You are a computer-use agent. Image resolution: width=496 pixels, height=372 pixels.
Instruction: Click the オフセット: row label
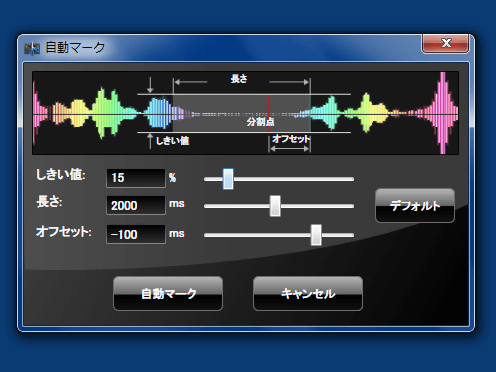click(64, 231)
